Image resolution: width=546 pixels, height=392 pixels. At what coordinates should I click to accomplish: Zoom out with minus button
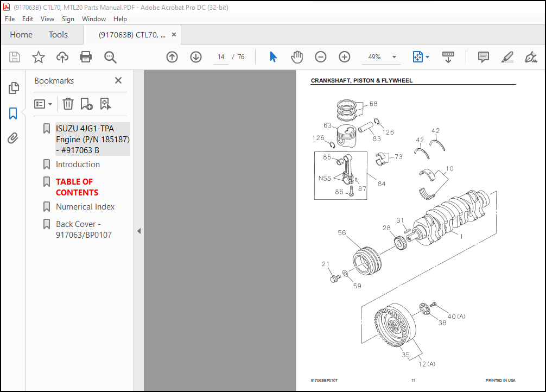click(x=320, y=57)
